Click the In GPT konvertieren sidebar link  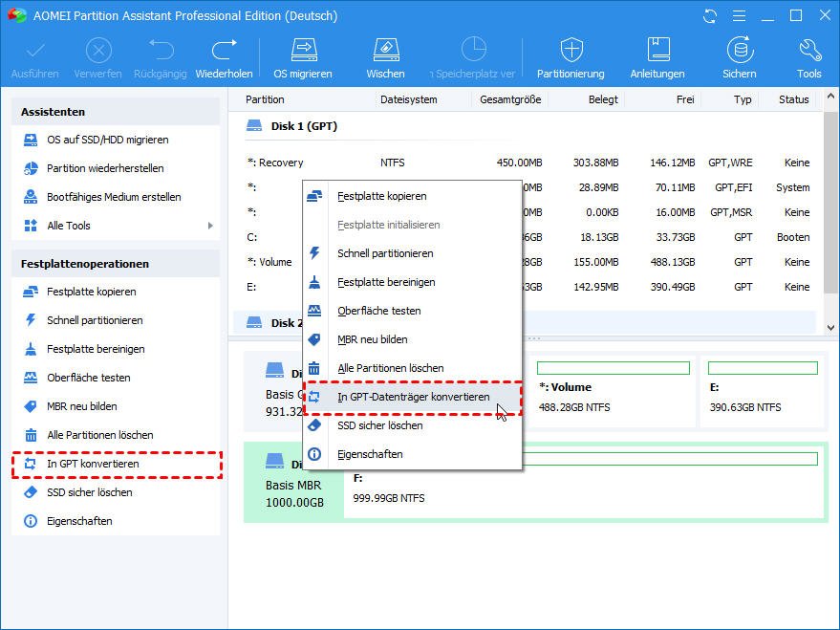pyautogui.click(x=93, y=464)
